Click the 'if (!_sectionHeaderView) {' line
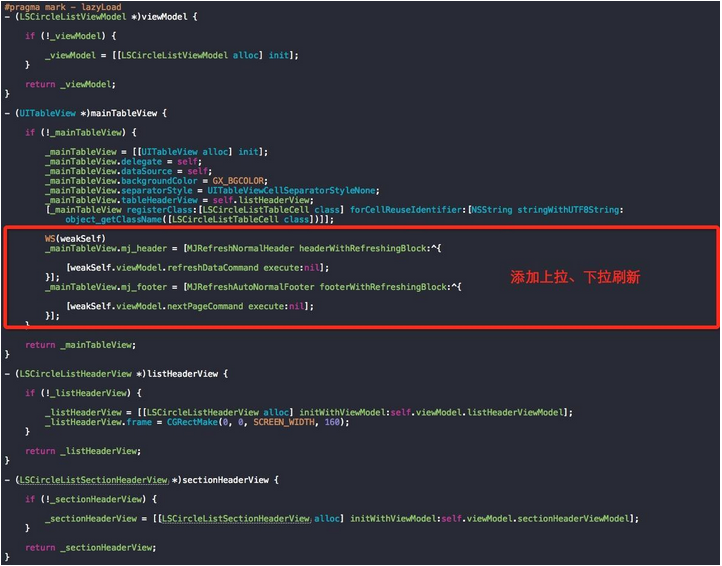The width and height of the screenshot is (722, 566). (x=91, y=499)
